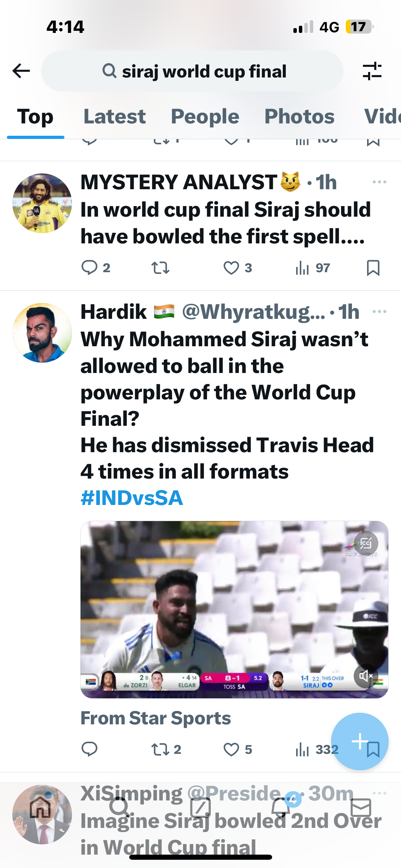401x868 pixels.
Task: Tap the compose new post button
Action: coord(360,741)
